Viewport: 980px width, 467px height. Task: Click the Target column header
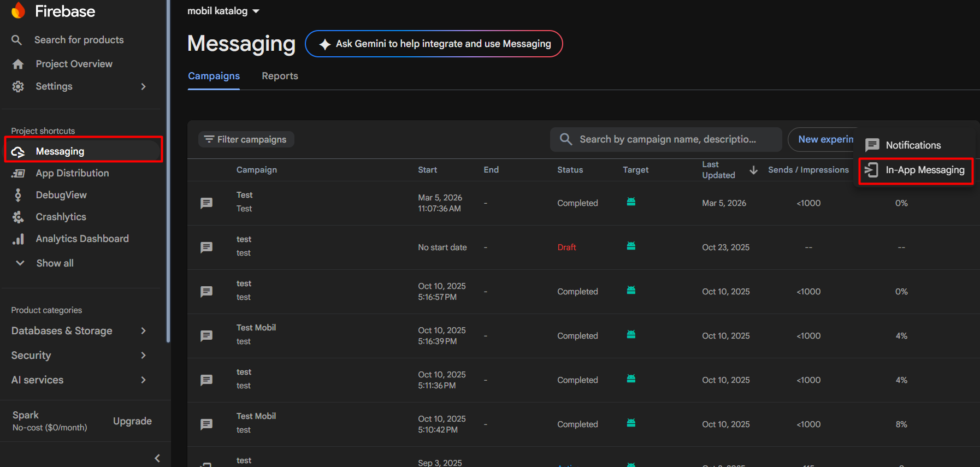[x=635, y=170]
